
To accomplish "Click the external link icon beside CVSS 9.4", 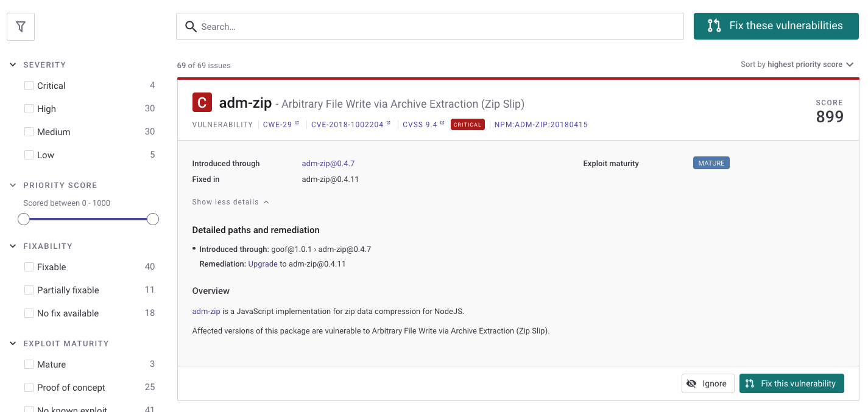I will [442, 124].
